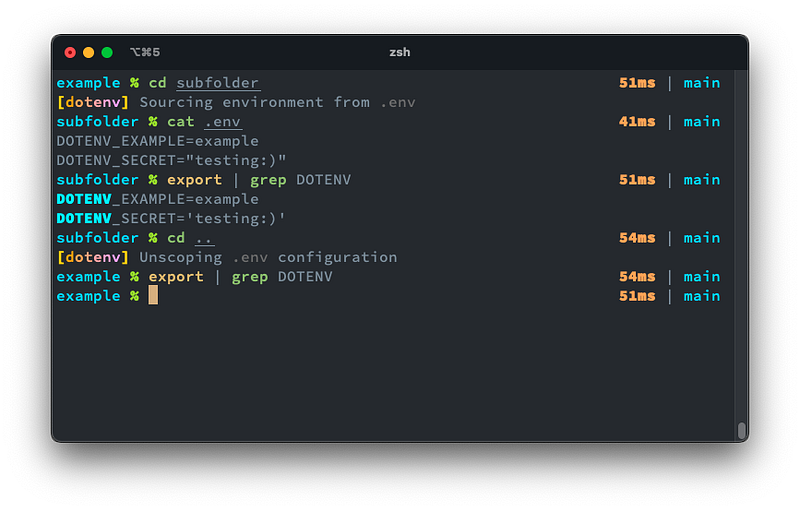
Task: Click the 41ms timing beside the cat command
Action: [x=637, y=122]
